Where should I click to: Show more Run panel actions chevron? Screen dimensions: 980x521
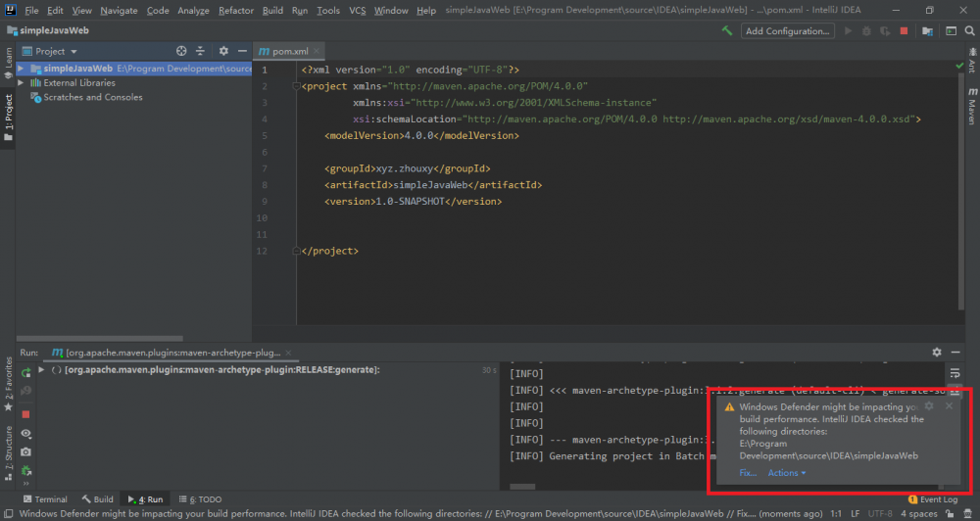(25, 484)
